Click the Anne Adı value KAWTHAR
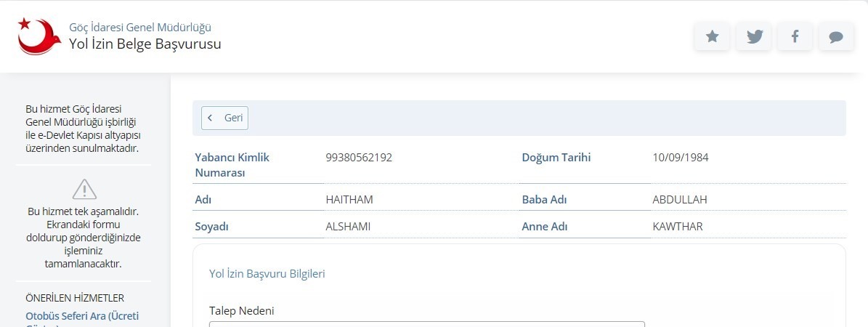This screenshot has width=868, height=327. (678, 226)
